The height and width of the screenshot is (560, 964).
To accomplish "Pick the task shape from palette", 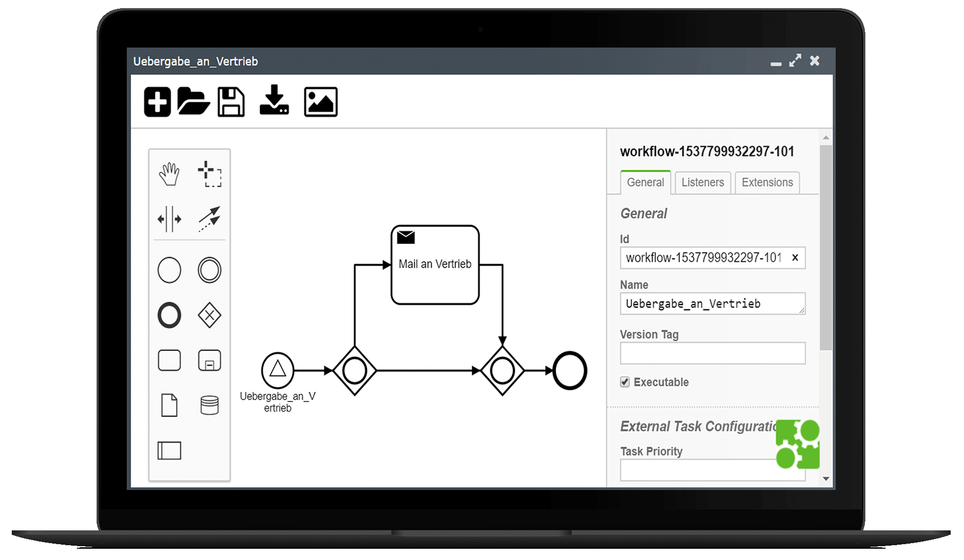I will coord(169,360).
